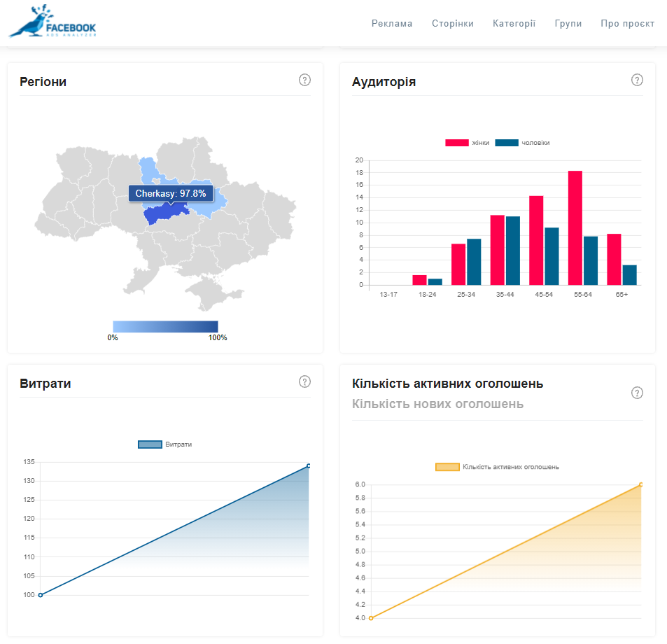The width and height of the screenshot is (667, 644).
Task: Open help icon for active ads panel
Action: [637, 393]
